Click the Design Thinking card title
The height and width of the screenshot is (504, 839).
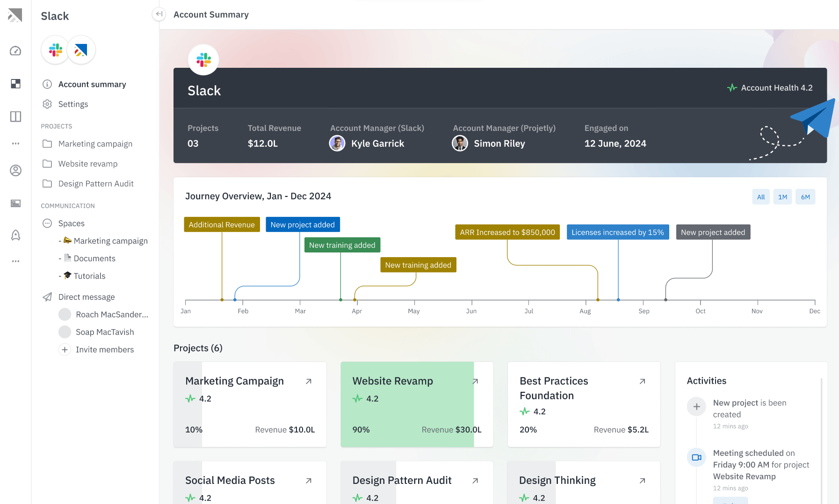pyautogui.click(x=557, y=480)
